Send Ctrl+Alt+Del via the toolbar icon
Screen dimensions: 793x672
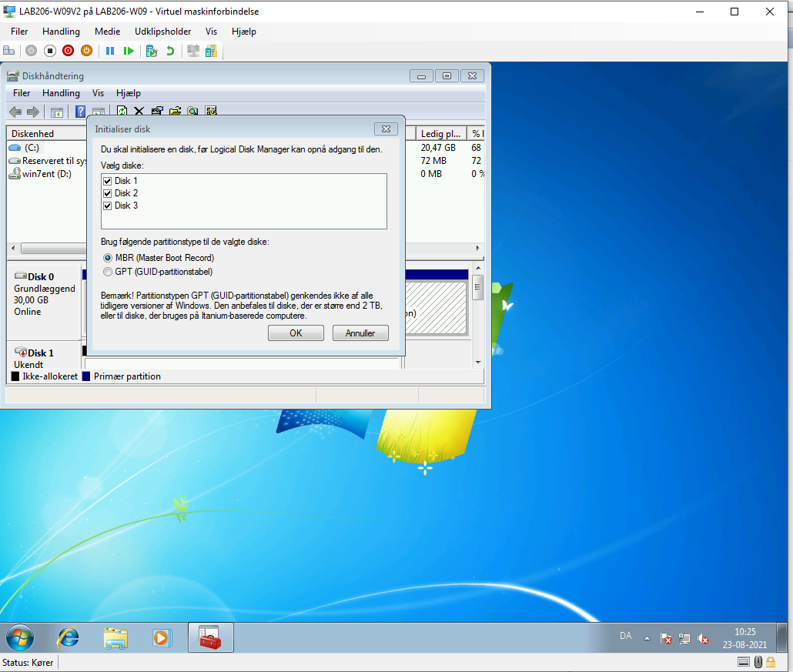coord(9,51)
